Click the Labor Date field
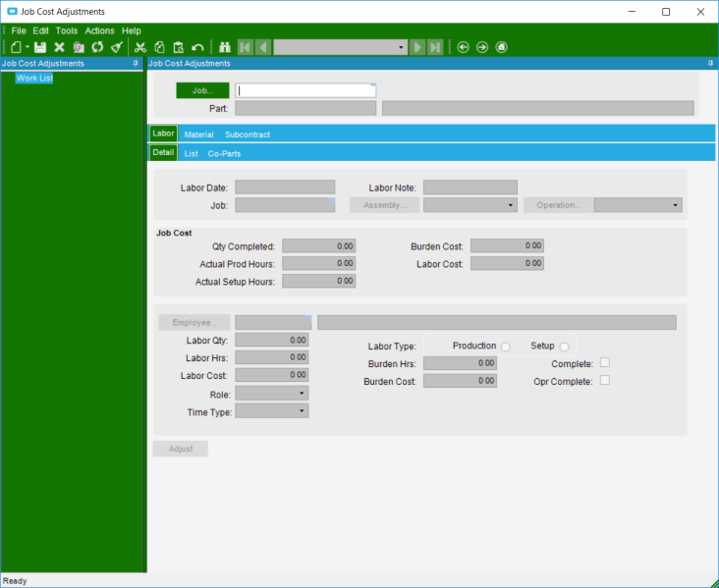 [285, 187]
